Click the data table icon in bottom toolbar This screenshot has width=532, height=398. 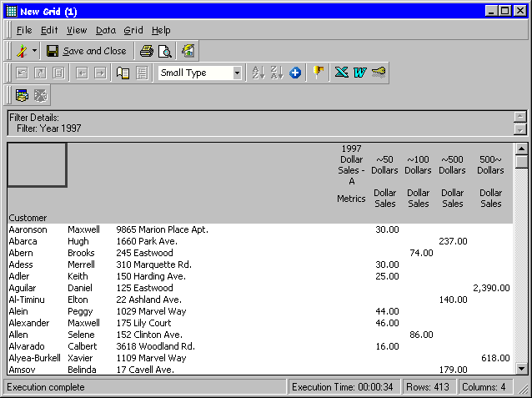tap(23, 95)
